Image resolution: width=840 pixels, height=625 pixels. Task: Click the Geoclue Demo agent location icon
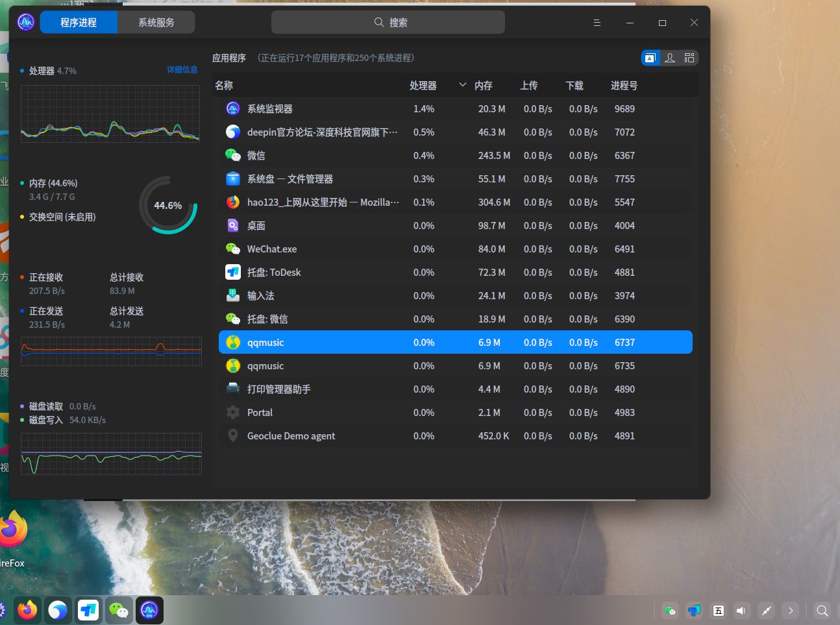(233, 436)
